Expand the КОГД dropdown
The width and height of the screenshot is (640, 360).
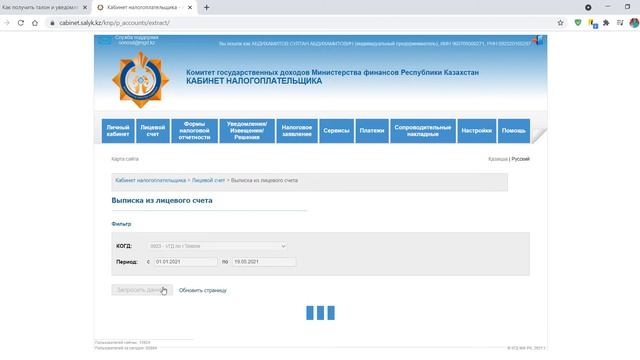tap(217, 246)
